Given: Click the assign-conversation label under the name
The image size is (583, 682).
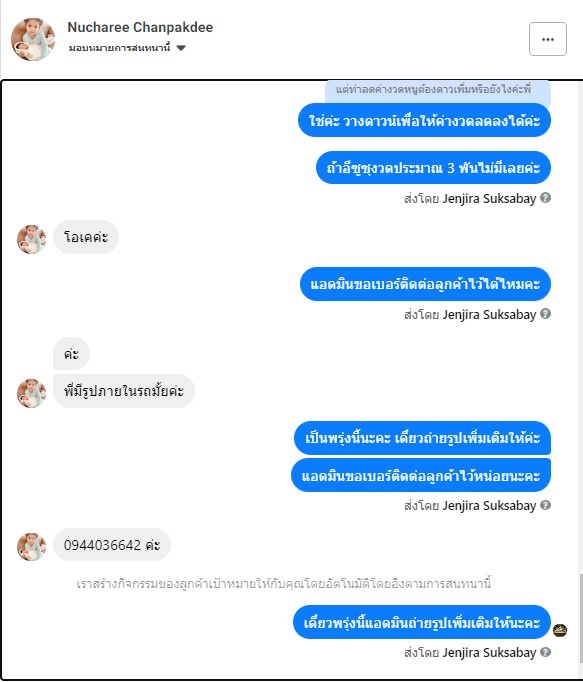Looking at the screenshot, I should point(119,48).
